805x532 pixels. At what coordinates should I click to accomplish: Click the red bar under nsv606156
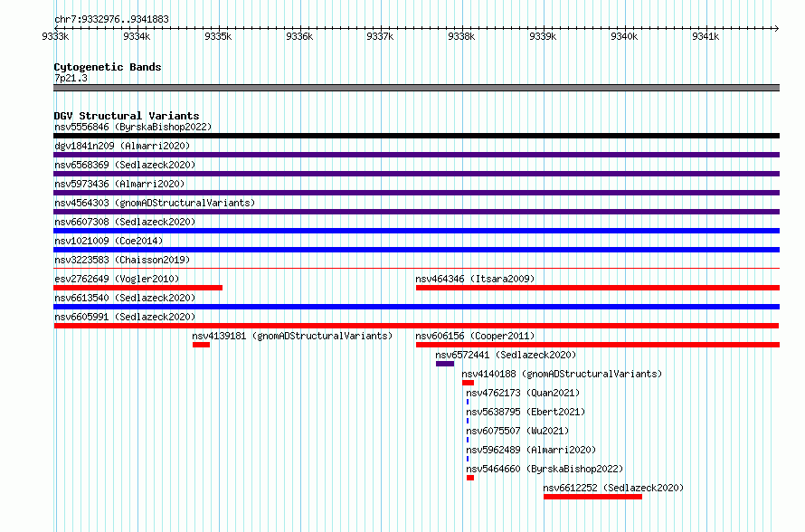pyautogui.click(x=598, y=345)
